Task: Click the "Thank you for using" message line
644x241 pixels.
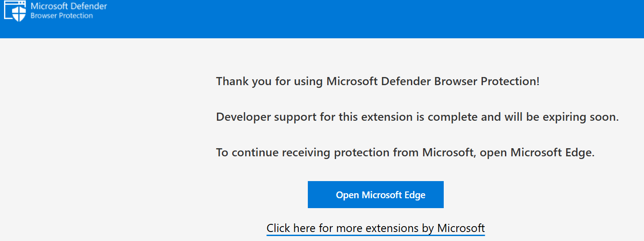Action: pos(378,82)
